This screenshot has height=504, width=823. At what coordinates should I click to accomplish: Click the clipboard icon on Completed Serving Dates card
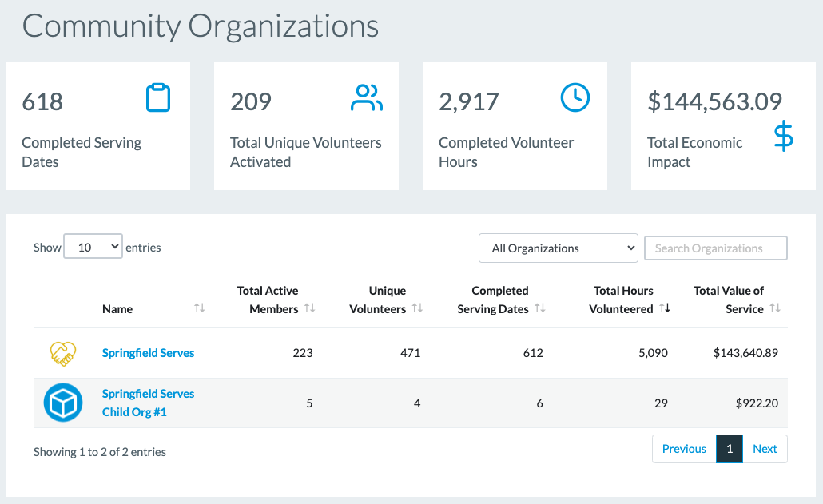point(158,97)
